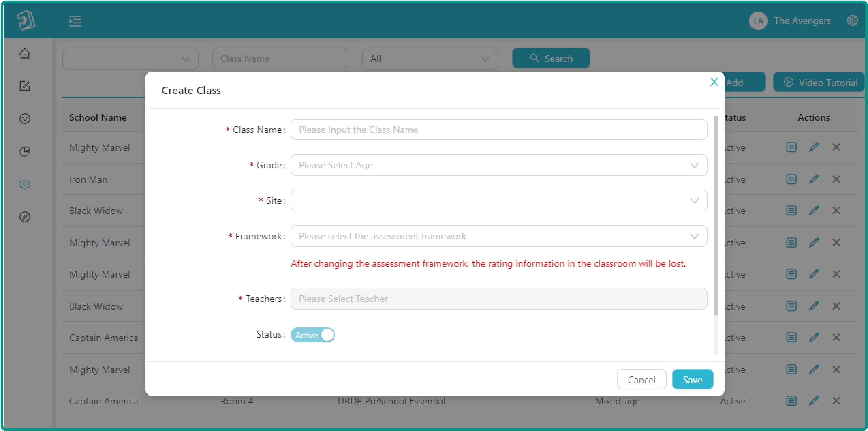
Task: View details of first Mighty Marvel row
Action: tap(791, 147)
